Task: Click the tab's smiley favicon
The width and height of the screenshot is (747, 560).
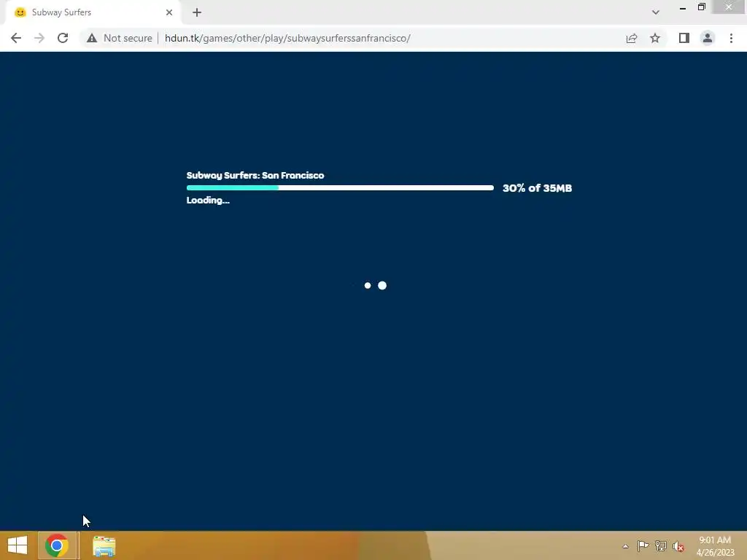Action: coord(20,12)
